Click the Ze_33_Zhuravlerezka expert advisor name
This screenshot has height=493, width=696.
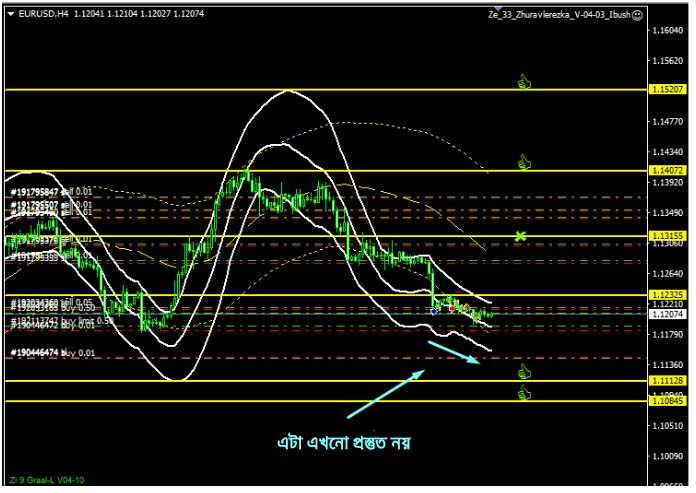559,16
